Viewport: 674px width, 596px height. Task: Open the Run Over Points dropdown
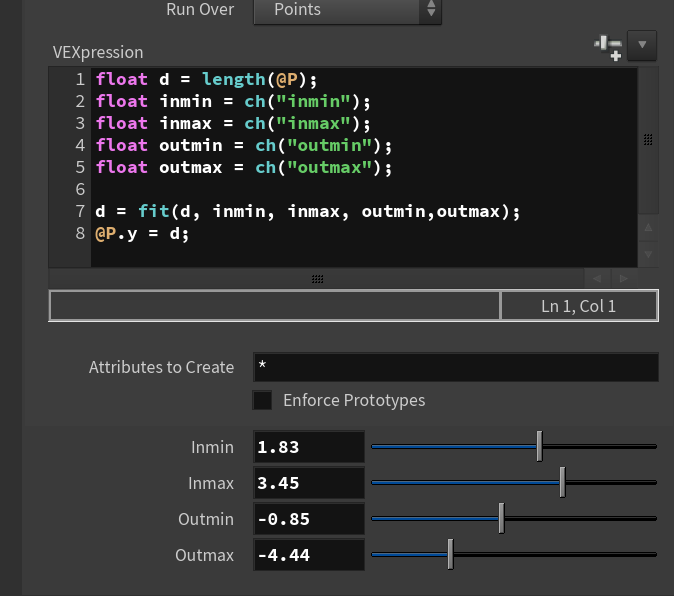point(347,10)
